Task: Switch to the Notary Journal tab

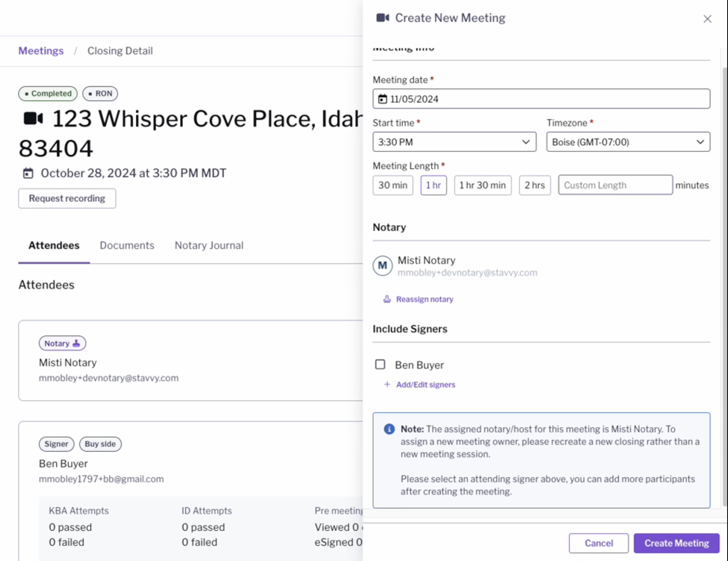Action: tap(209, 245)
